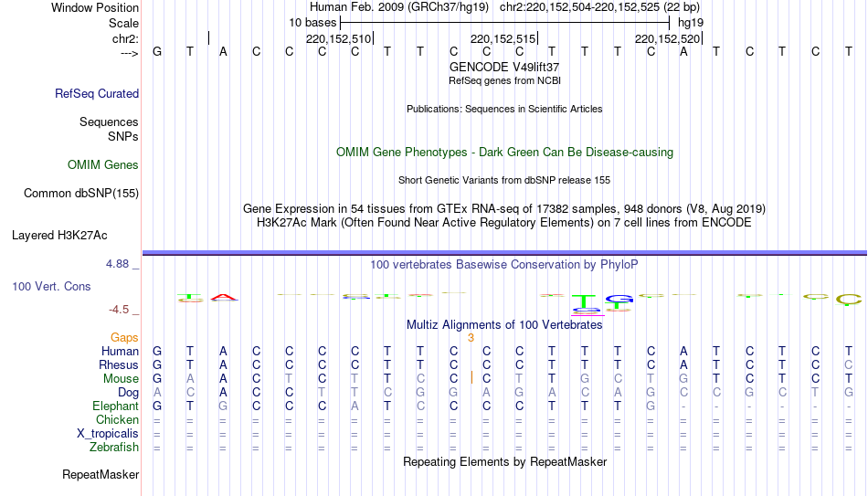Click the RefSeq Curated track label

coord(97,93)
